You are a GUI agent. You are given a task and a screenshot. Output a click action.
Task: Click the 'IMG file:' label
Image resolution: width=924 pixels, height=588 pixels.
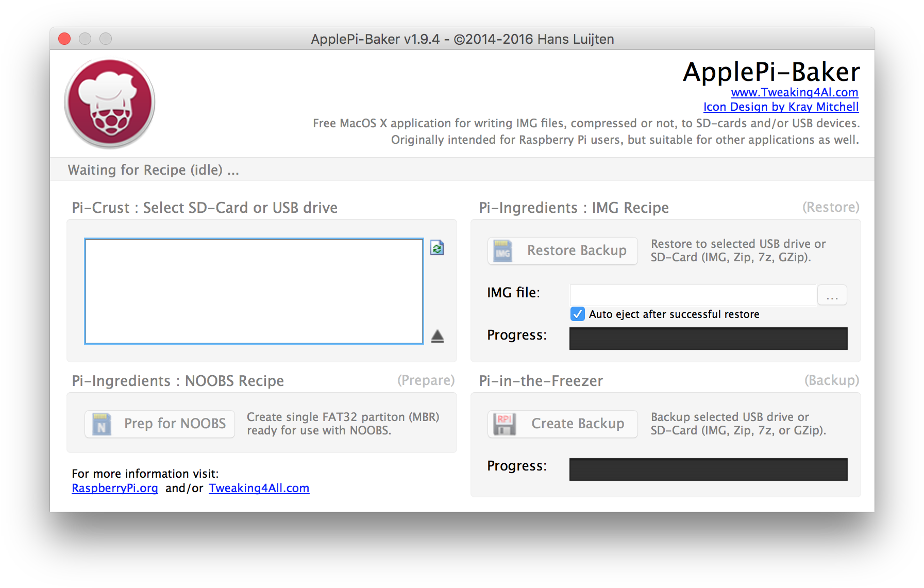tap(513, 293)
